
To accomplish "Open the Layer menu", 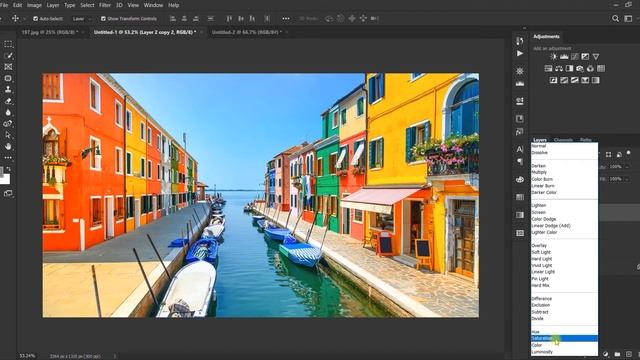I will pos(53,5).
